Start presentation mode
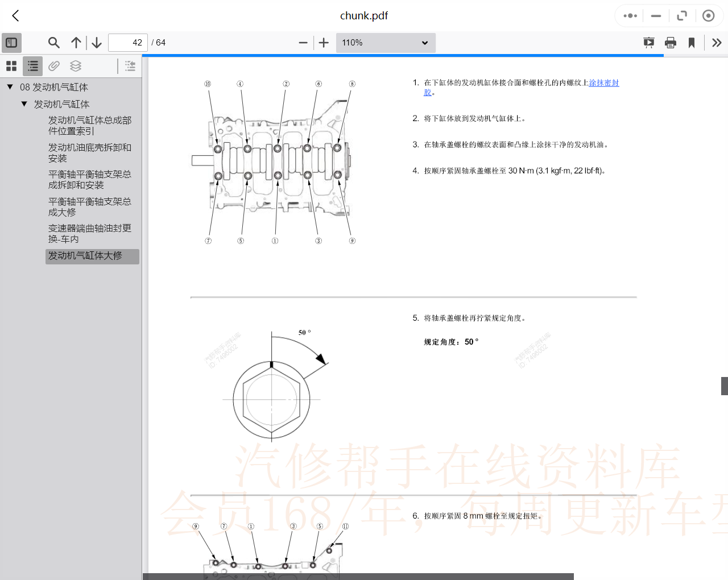The image size is (728, 580). pos(648,43)
